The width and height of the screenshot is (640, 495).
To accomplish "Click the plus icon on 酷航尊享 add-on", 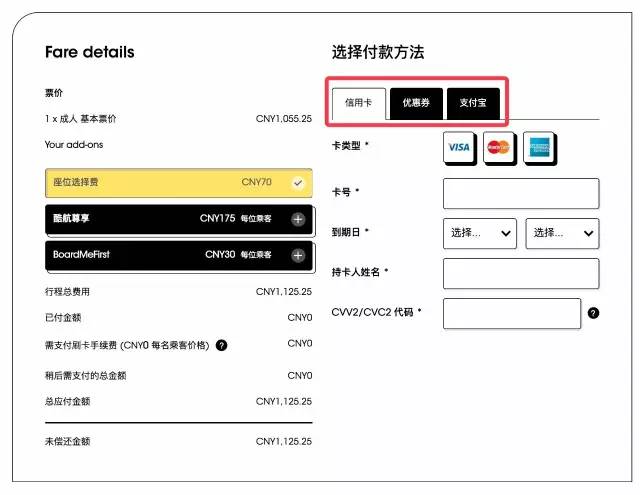I will 297,219.
